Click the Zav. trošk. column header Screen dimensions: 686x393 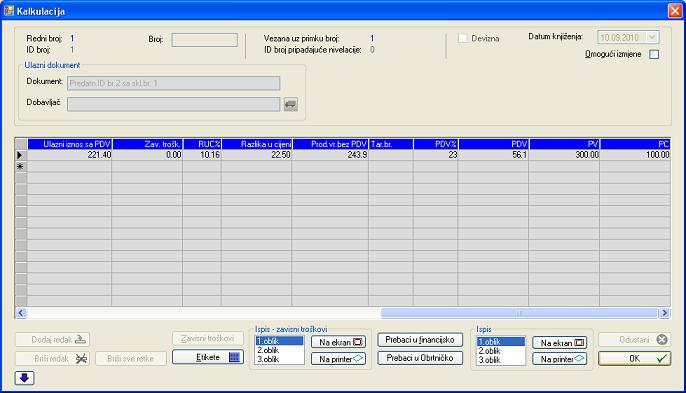click(147, 144)
